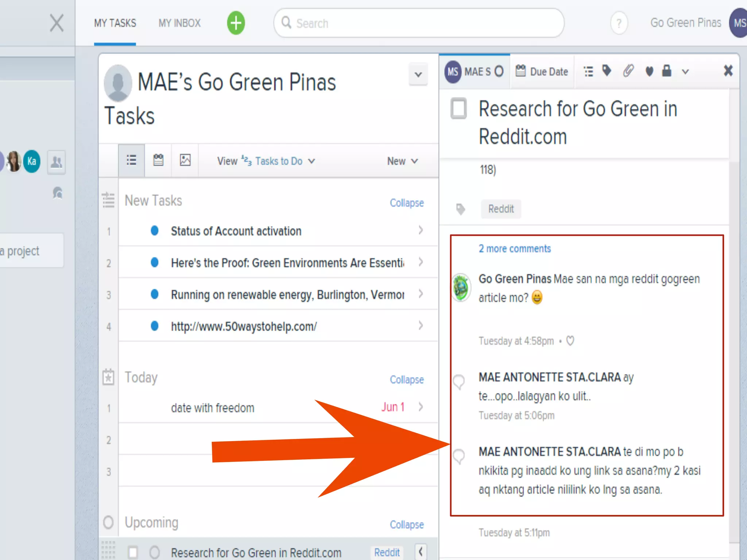
Task: Expand the New dropdown
Action: (x=402, y=161)
